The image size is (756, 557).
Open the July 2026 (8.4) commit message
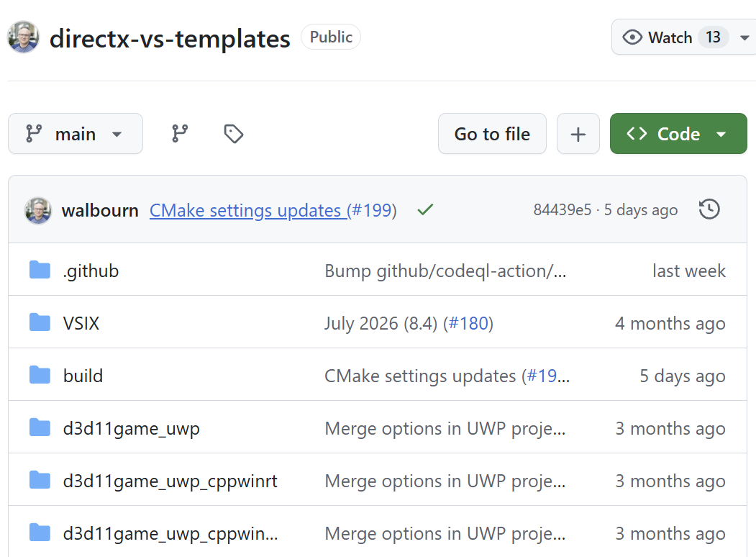click(381, 323)
